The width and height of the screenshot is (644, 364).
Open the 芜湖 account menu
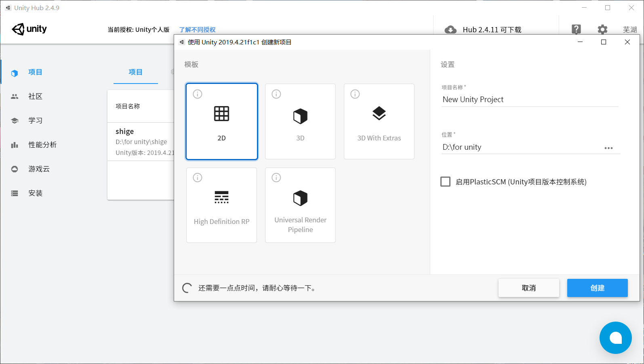[629, 29]
